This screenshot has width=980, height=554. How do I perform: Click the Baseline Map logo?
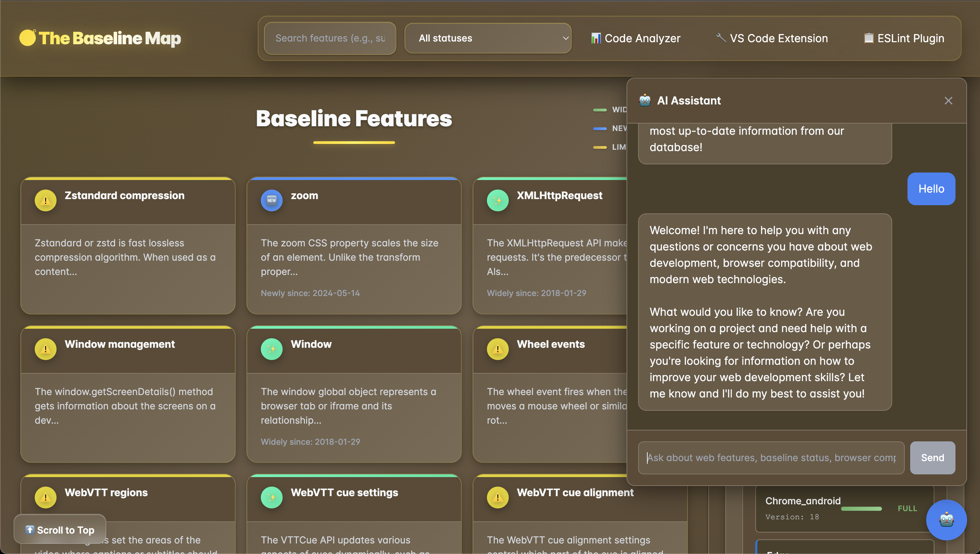(x=100, y=38)
